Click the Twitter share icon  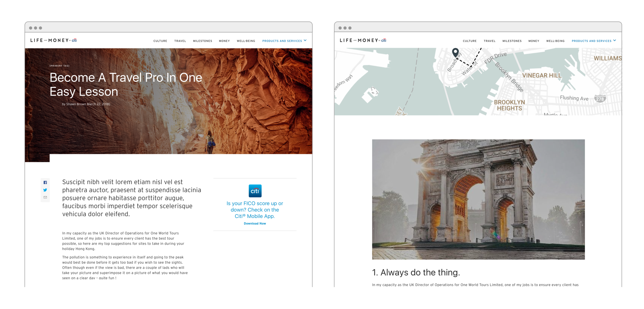pyautogui.click(x=45, y=190)
